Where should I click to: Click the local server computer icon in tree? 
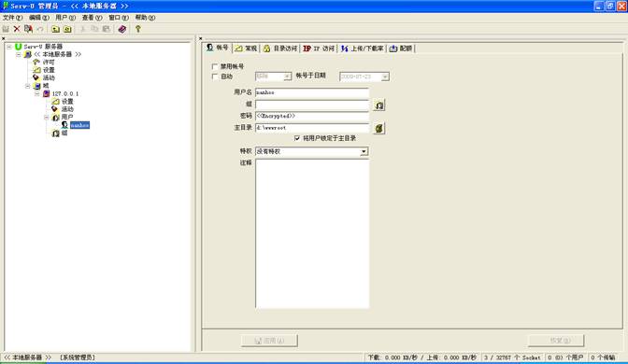pos(28,54)
